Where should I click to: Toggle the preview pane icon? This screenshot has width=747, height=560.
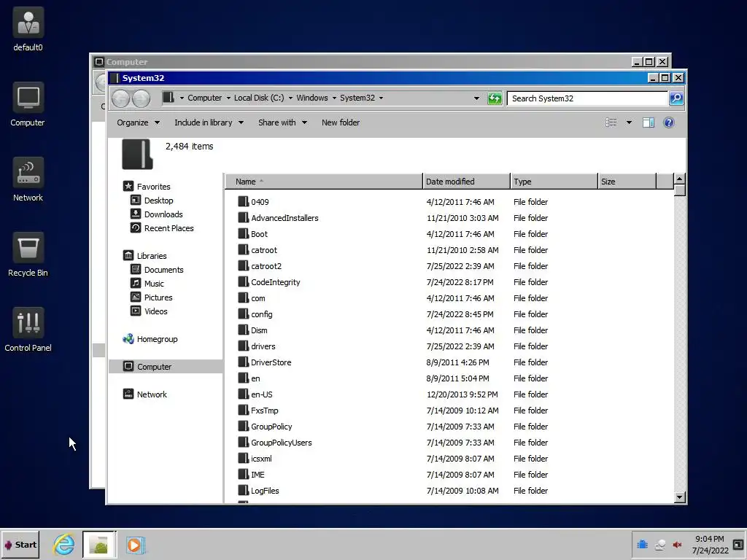pyautogui.click(x=649, y=122)
